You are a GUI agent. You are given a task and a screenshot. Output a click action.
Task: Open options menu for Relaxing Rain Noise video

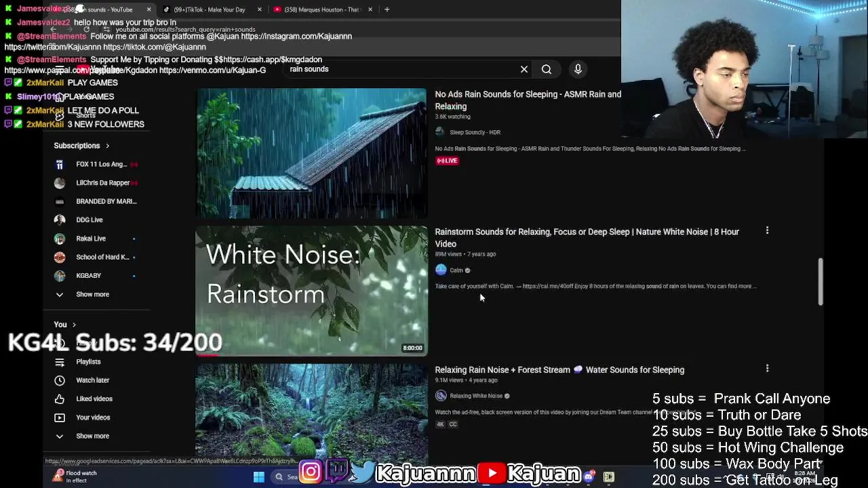click(767, 368)
